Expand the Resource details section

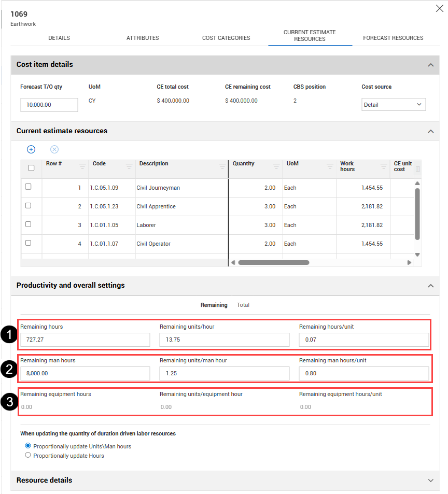pos(431,481)
